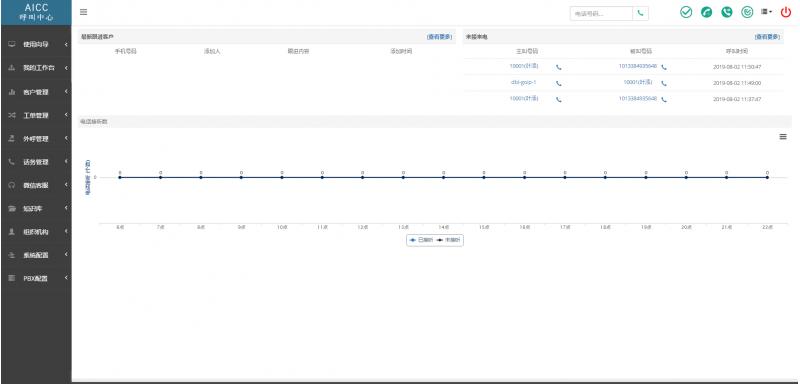This screenshot has height=384, width=800.
Task: Click the headset icon for 微信客服
Action: tap(12, 186)
